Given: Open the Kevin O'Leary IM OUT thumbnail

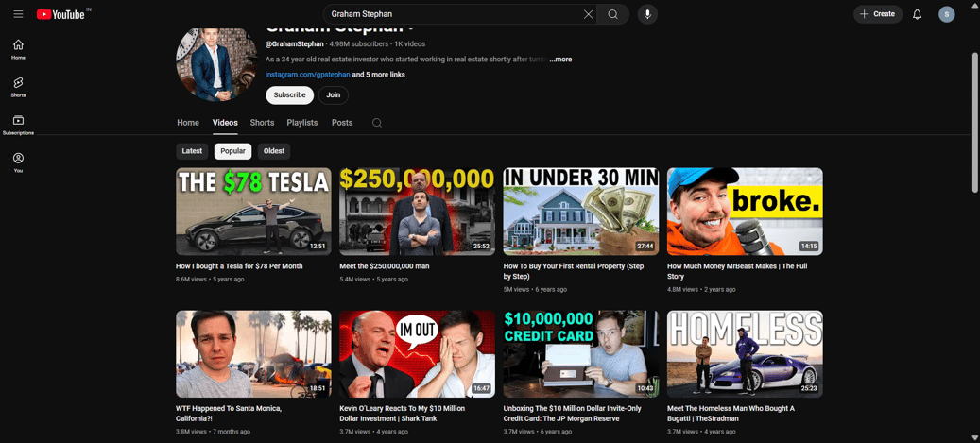Looking at the screenshot, I should click(x=417, y=353).
